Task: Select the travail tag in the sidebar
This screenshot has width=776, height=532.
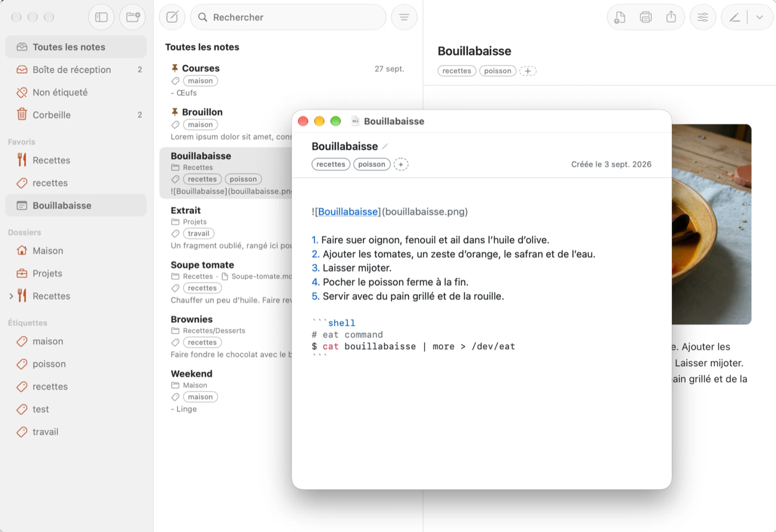Action: (76, 432)
